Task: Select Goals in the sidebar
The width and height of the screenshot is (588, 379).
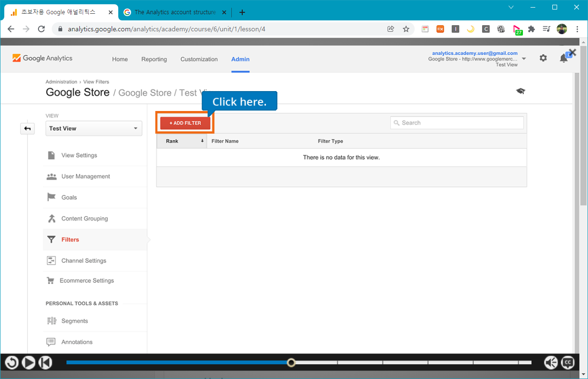Action: pyautogui.click(x=69, y=197)
